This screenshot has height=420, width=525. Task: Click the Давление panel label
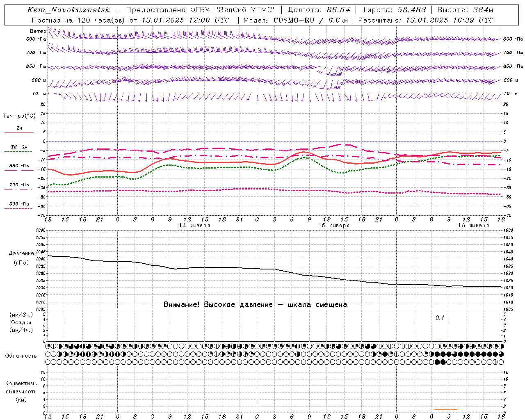point(21,253)
